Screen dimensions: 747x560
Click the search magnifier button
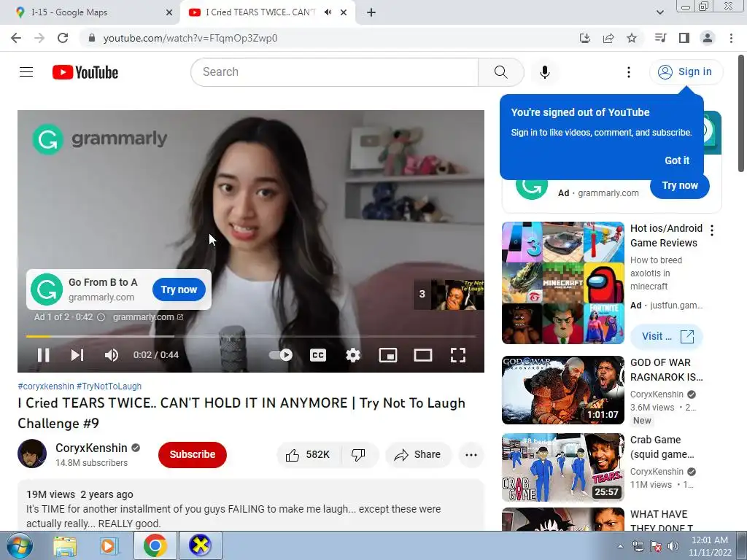point(500,72)
